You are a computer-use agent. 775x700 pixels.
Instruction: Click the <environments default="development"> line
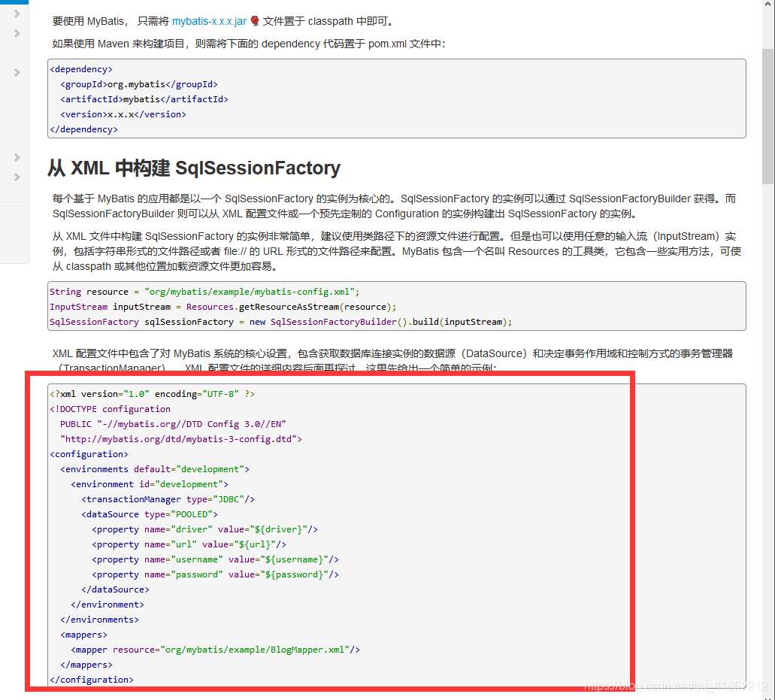coord(155,469)
